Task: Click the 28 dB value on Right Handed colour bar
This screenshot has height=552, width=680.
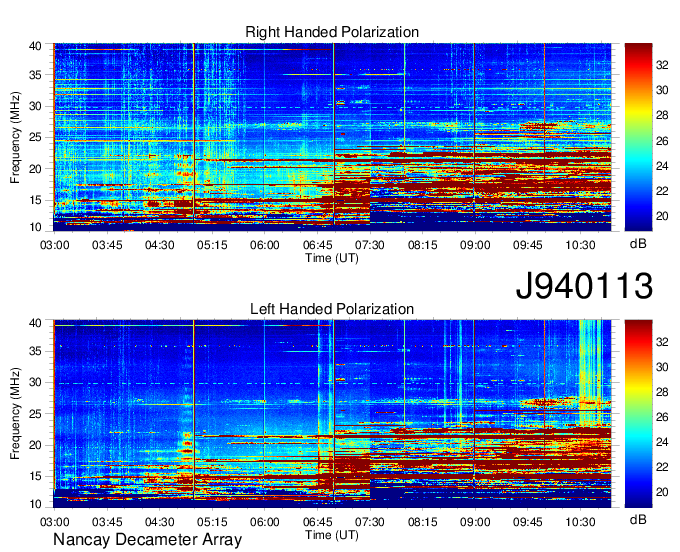Action: point(662,115)
